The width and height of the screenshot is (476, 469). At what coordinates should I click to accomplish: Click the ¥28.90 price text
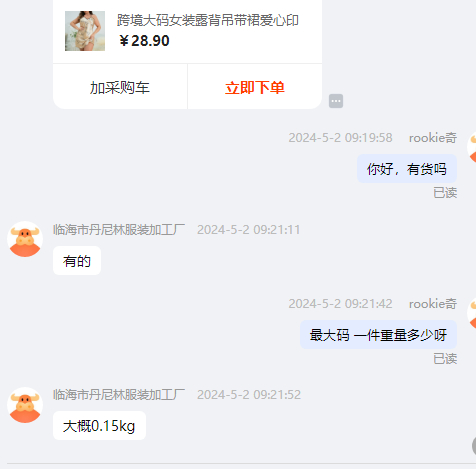144,41
